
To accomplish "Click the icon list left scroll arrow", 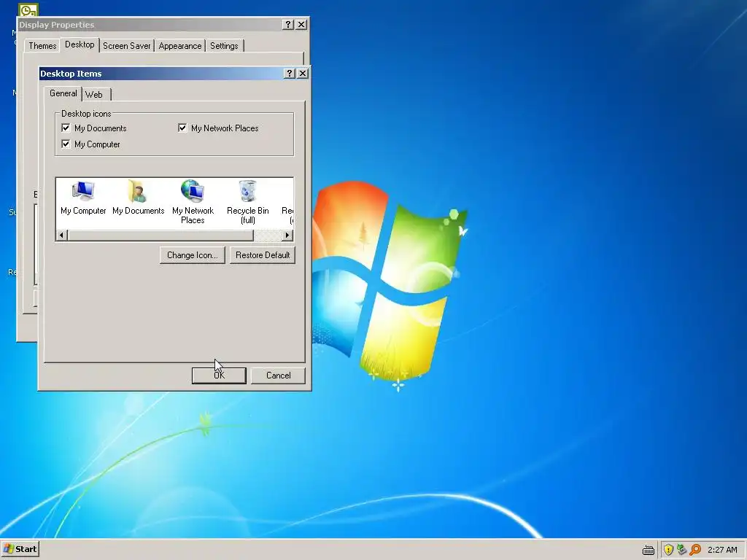I will (x=61, y=236).
